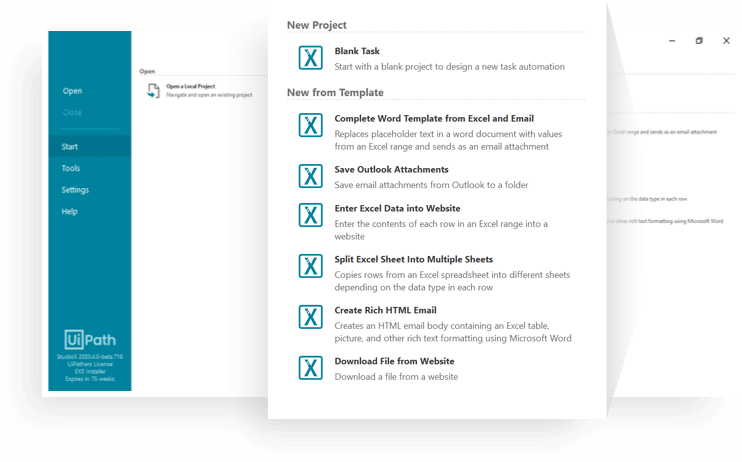Click the icon beside Complete Word Template
Viewport: 742px width, 462px height.
coord(310,125)
